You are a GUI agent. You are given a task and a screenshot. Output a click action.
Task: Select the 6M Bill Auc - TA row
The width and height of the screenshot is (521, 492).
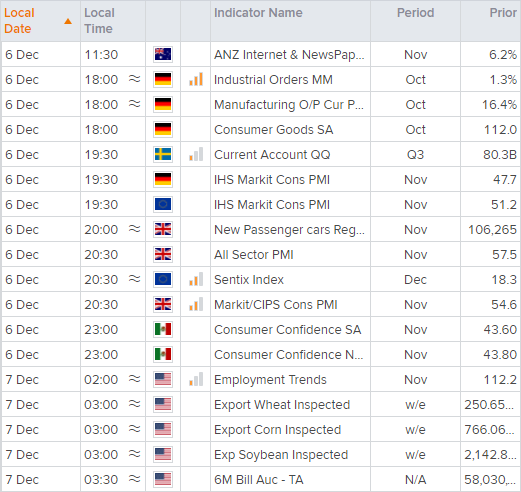(x=261, y=479)
